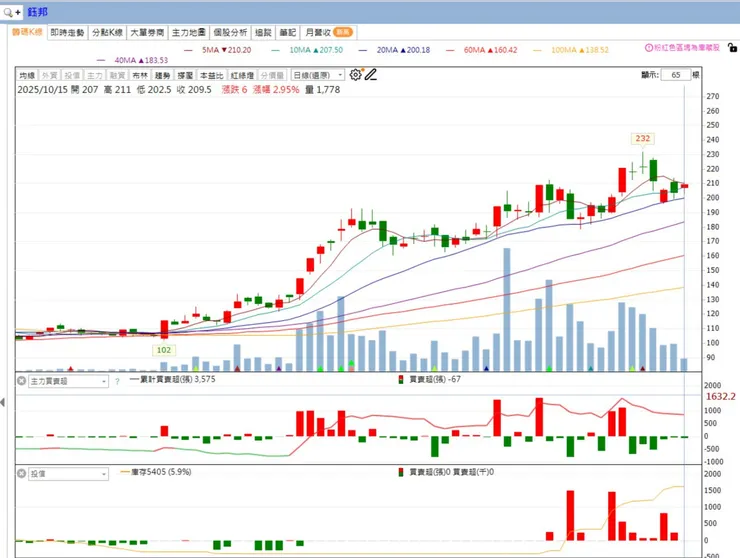This screenshot has width=740, height=558.
Task: Toggle 分價量 overlay button
Action: [272, 76]
